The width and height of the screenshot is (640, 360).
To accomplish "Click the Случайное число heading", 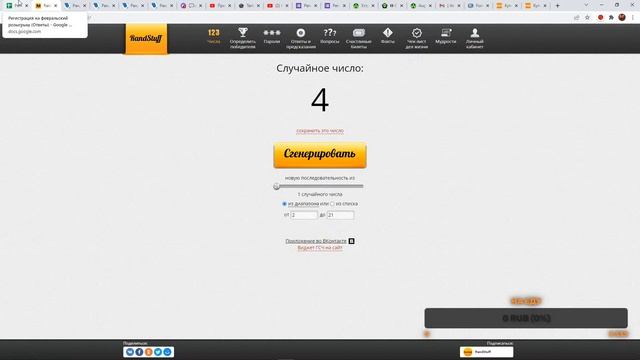I will click(320, 68).
